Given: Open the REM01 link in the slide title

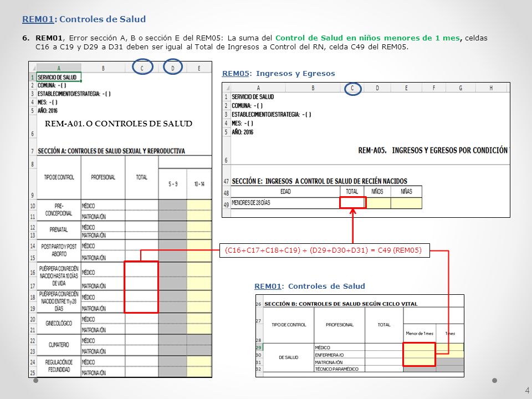Looking at the screenshot, I should pyautogui.click(x=38, y=19).
